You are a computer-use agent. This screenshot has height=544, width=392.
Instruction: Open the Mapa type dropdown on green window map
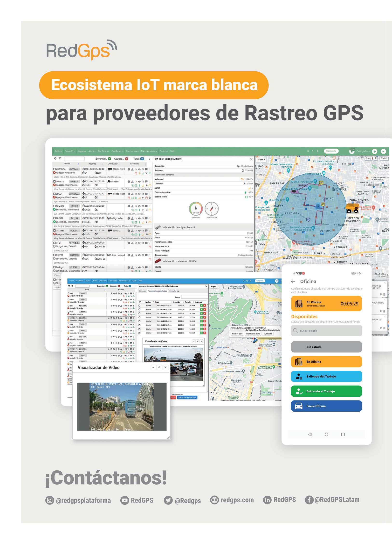tap(261, 160)
